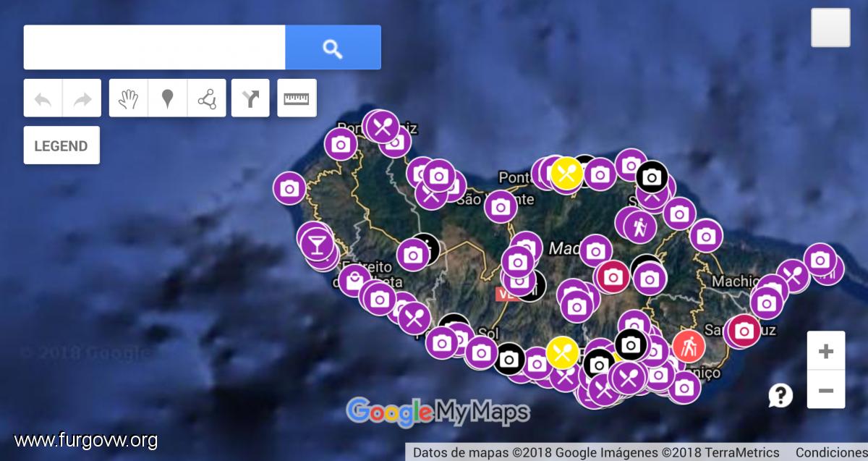Select the purple cocktail glass marker
Viewport: 868px width, 461px height.
(316, 243)
